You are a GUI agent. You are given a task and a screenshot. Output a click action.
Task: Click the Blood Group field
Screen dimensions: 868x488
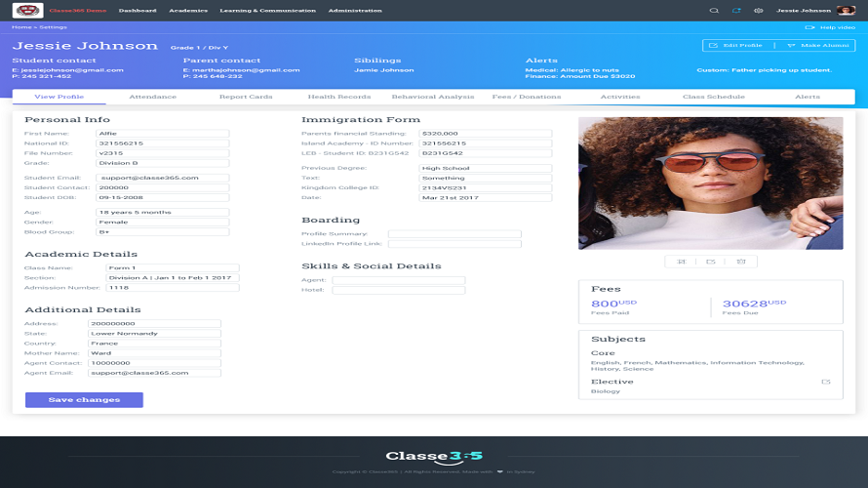click(162, 232)
